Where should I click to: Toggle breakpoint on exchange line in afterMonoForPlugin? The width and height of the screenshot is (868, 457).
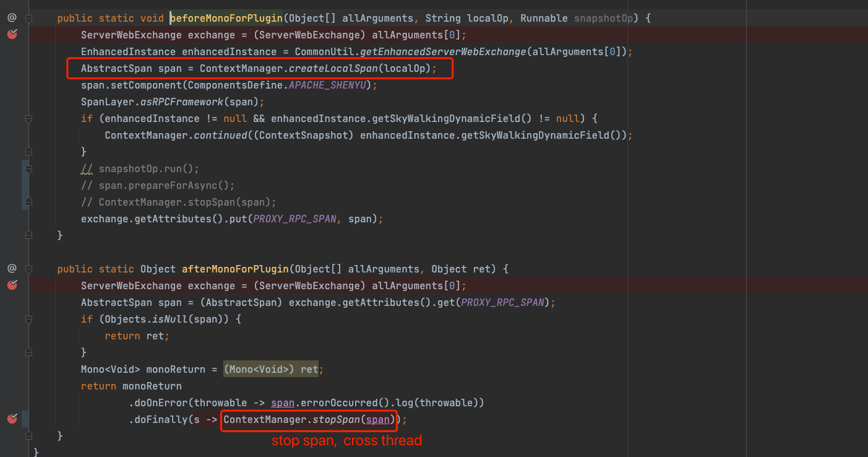(x=12, y=285)
